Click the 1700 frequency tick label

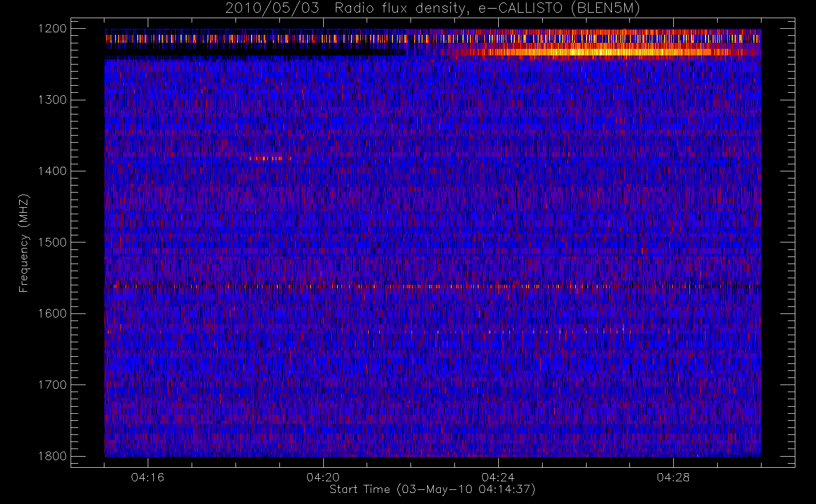52,385
